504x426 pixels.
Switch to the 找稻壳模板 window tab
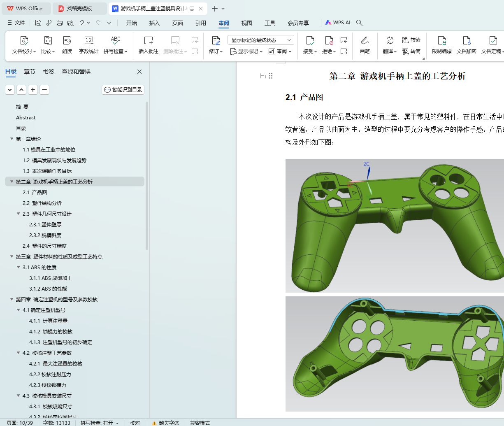[80, 8]
